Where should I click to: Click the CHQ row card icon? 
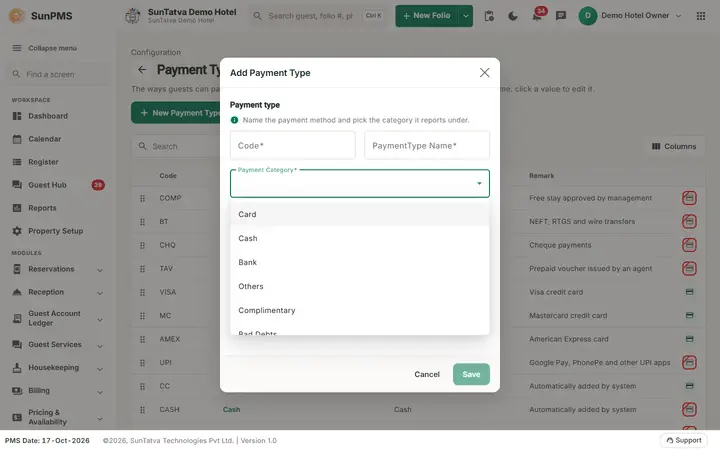click(689, 245)
